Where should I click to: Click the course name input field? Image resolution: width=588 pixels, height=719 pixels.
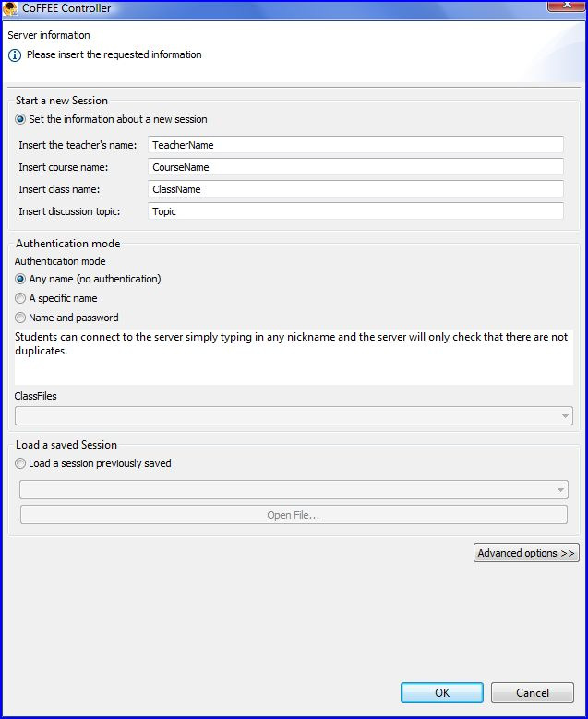(356, 167)
